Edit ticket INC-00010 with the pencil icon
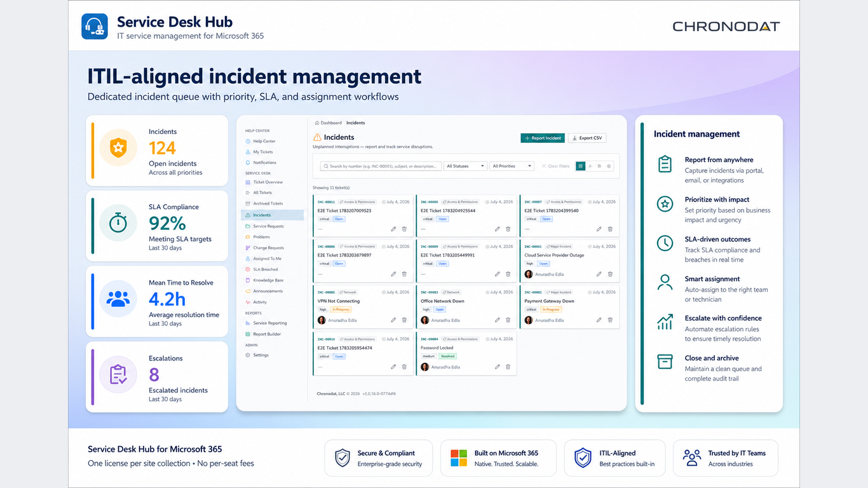The image size is (868, 488). tap(393, 367)
